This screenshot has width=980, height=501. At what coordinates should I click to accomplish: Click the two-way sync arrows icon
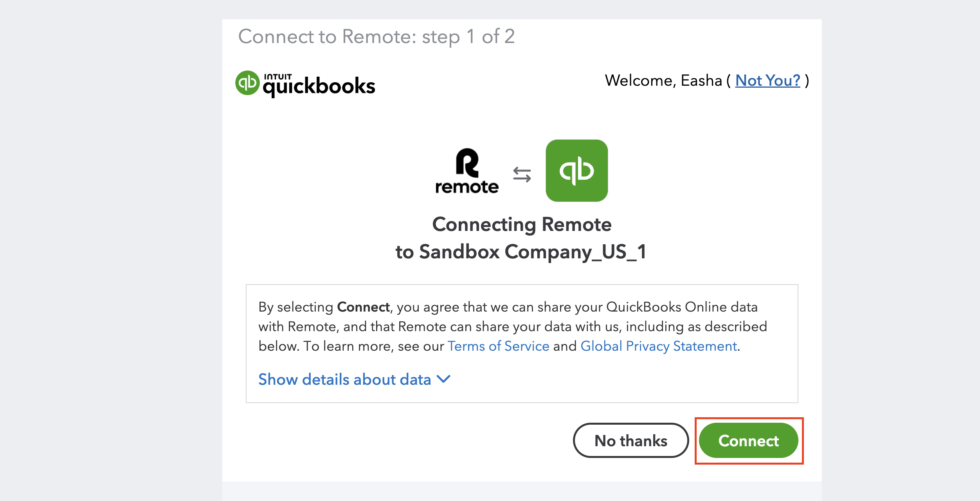pos(522,175)
